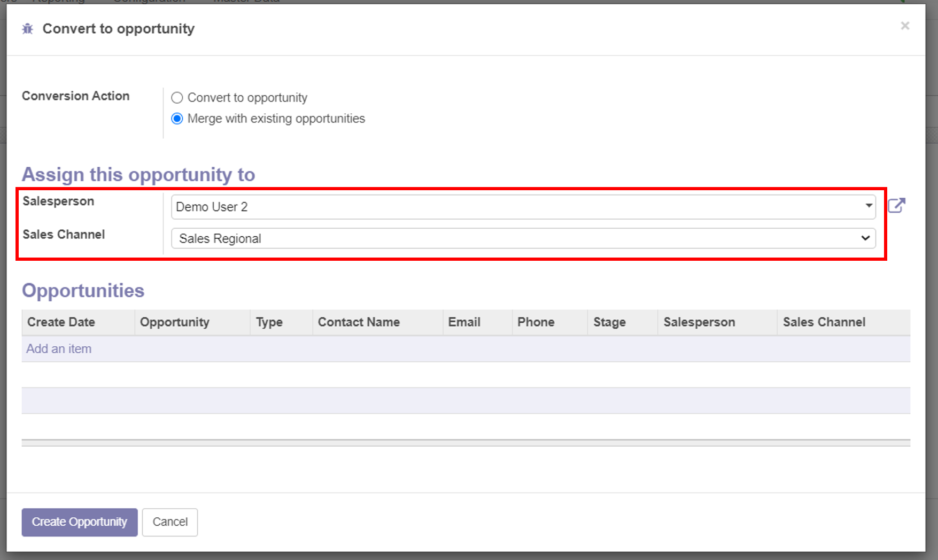The image size is (938, 560).
Task: Click the Salesperson field label
Action: pos(58,201)
